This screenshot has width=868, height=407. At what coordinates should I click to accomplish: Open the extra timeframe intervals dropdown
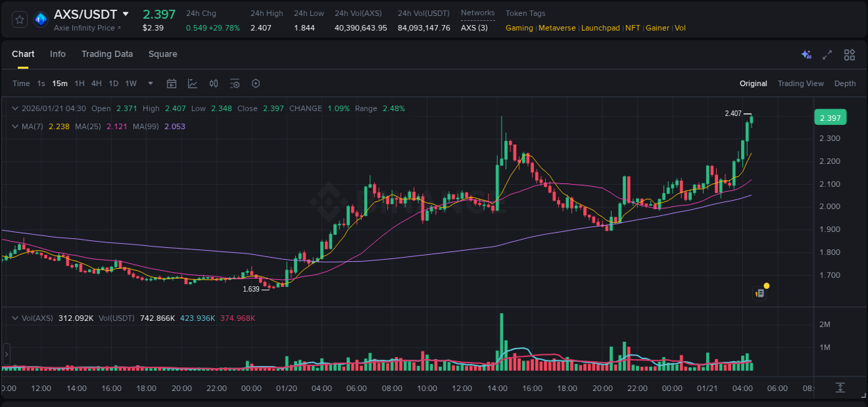149,83
